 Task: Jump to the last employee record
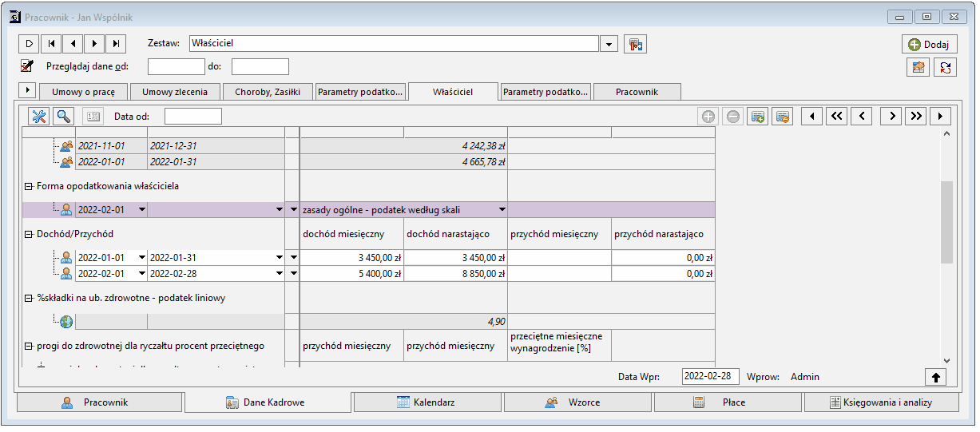coord(117,44)
